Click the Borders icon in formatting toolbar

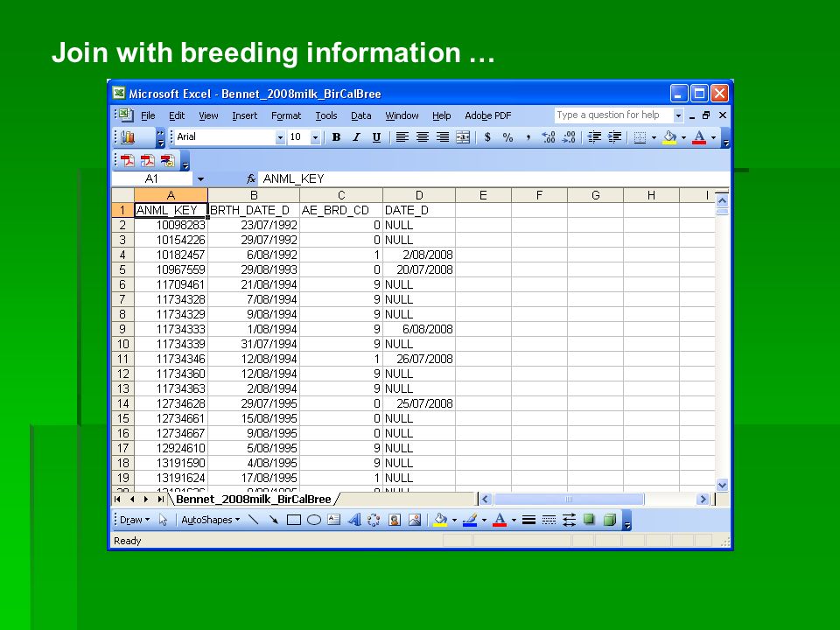coord(640,137)
